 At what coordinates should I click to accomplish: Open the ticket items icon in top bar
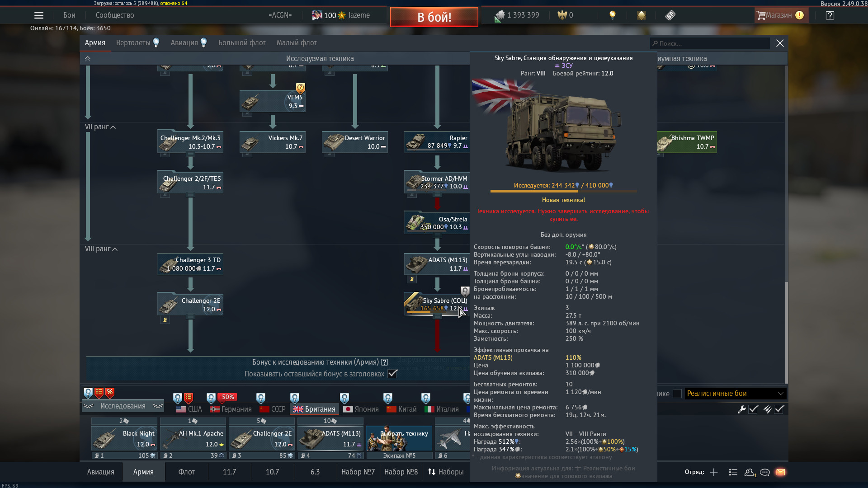point(670,15)
